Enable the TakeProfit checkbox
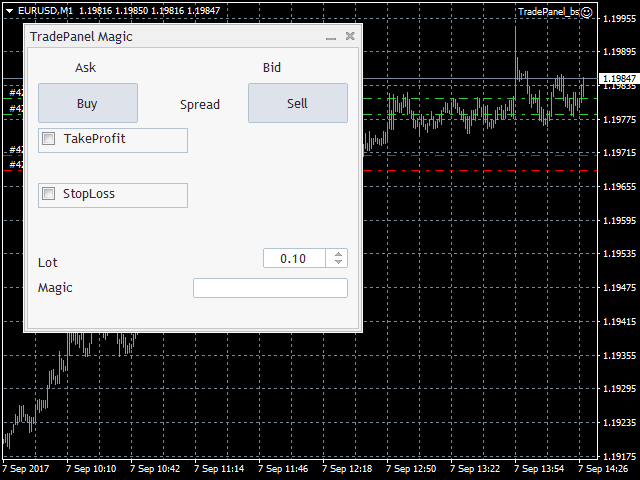The image size is (640, 480). pos(49,139)
